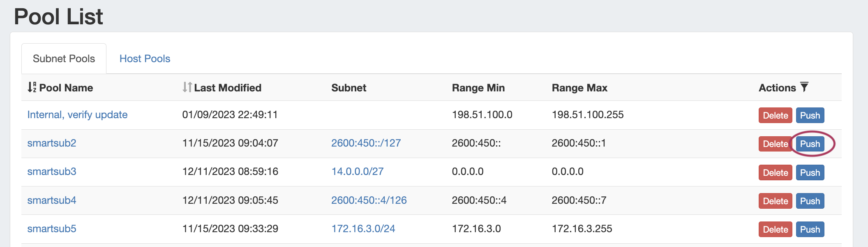
Task: Open the smartsub3 pool link
Action: pyautogui.click(x=52, y=172)
